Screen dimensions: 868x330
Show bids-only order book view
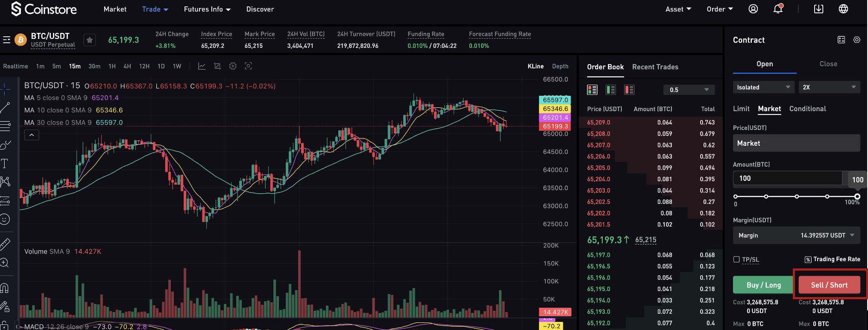click(611, 89)
